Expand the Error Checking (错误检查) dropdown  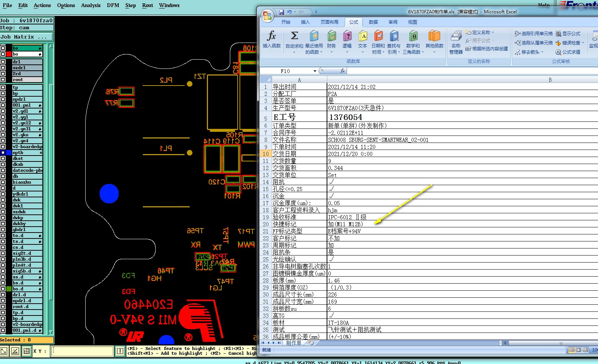(x=583, y=43)
